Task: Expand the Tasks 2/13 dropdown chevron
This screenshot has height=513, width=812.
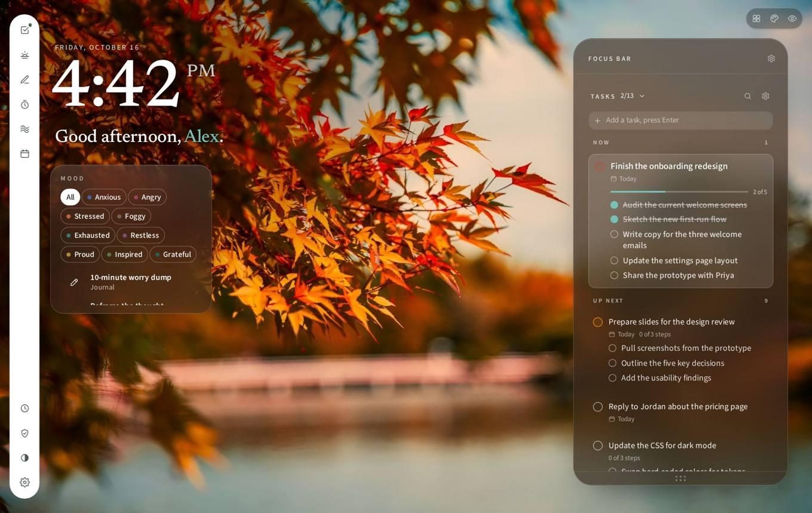Action: pyautogui.click(x=642, y=96)
